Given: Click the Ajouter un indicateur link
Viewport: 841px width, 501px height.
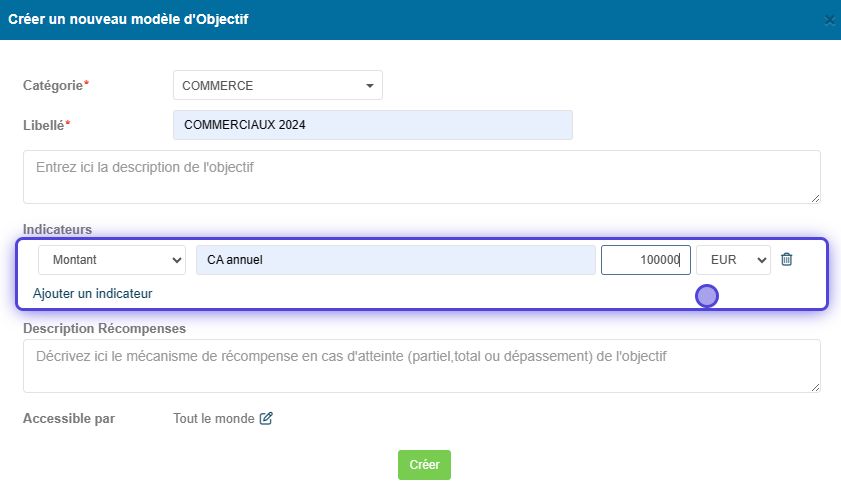Looking at the screenshot, I should tap(93, 293).
